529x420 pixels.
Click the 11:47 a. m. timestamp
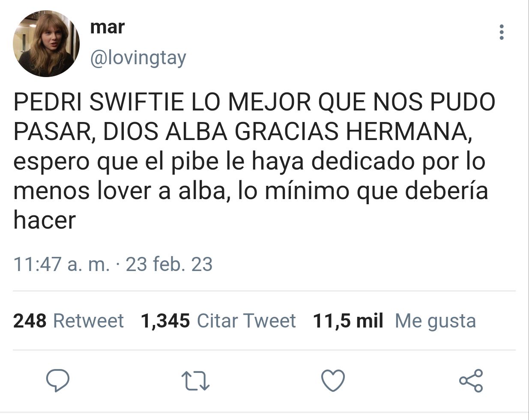click(x=61, y=264)
